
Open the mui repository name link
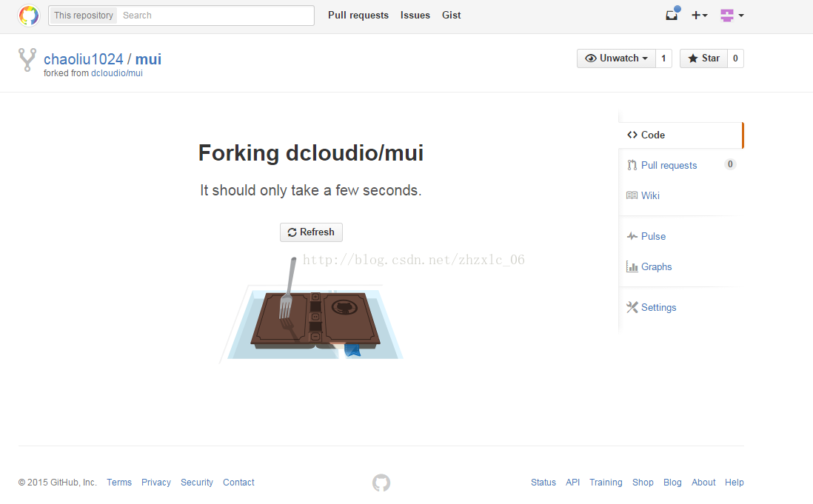[x=148, y=59]
